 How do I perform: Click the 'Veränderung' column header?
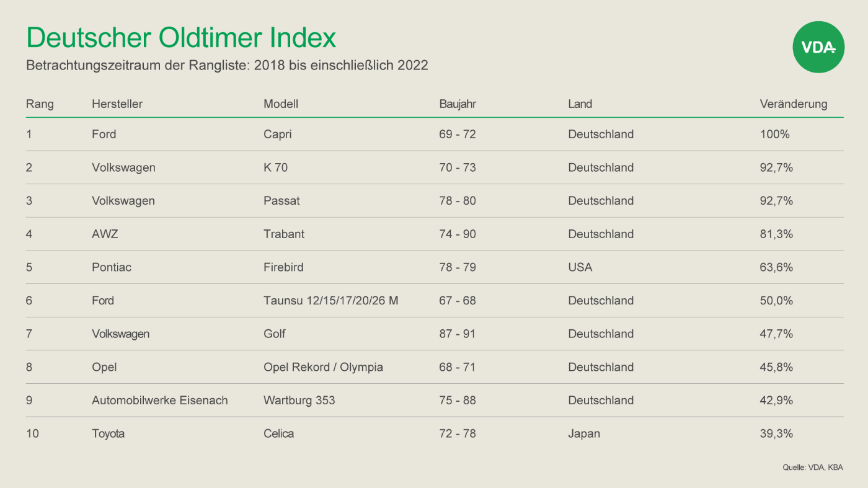point(794,104)
